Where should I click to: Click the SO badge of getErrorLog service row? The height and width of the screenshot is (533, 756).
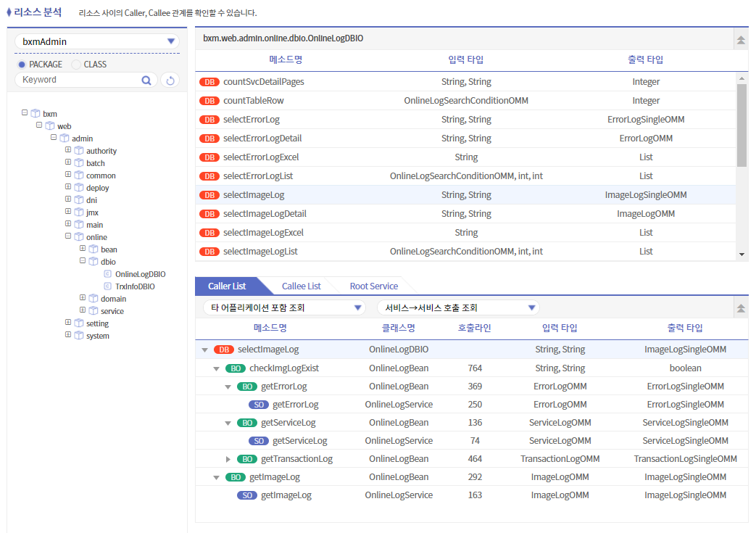259,405
